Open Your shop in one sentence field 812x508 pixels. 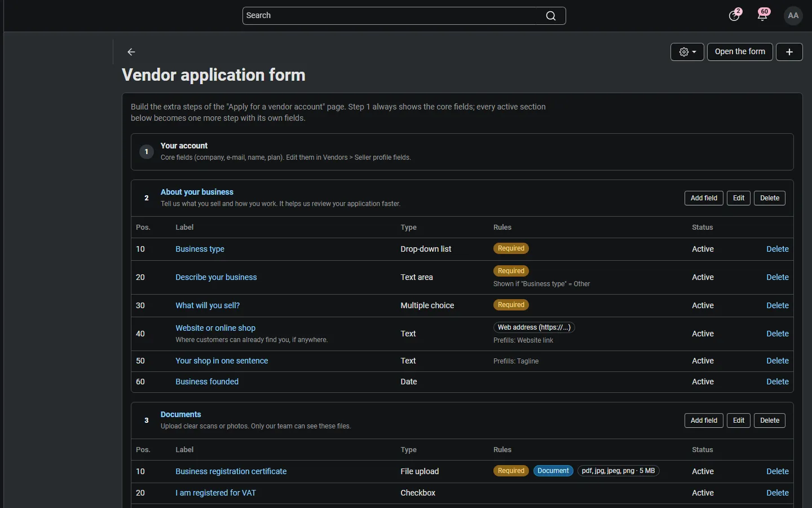(222, 361)
